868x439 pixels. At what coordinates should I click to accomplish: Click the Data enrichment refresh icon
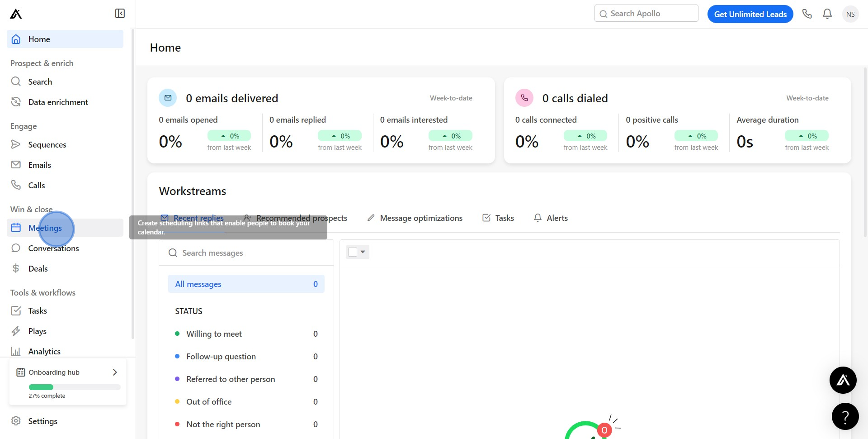click(x=16, y=102)
